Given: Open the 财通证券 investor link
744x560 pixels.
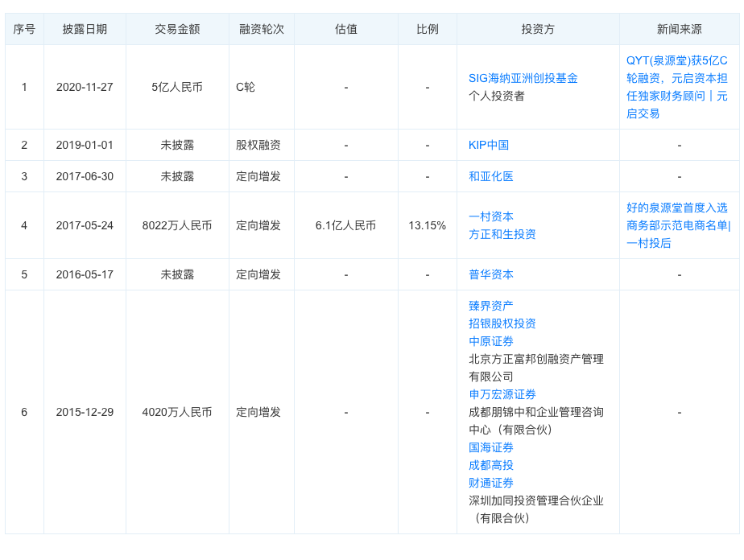Looking at the screenshot, I should pyautogui.click(x=490, y=484).
